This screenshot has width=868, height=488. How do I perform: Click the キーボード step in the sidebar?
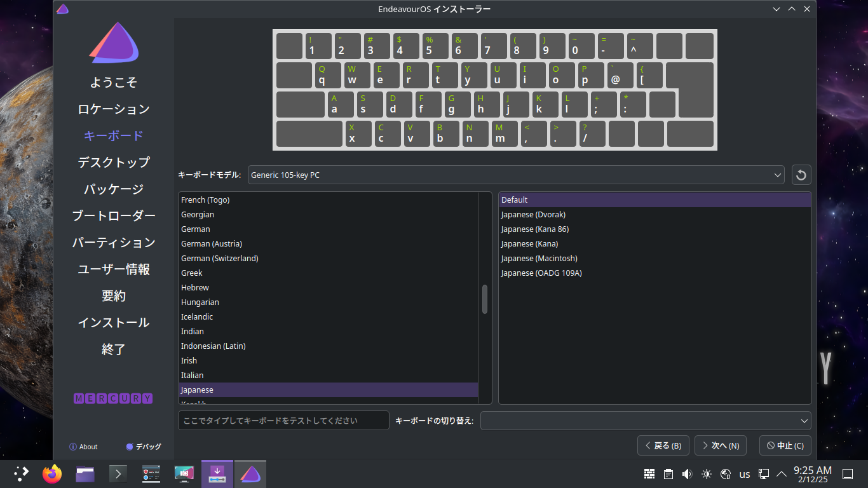[x=114, y=136]
